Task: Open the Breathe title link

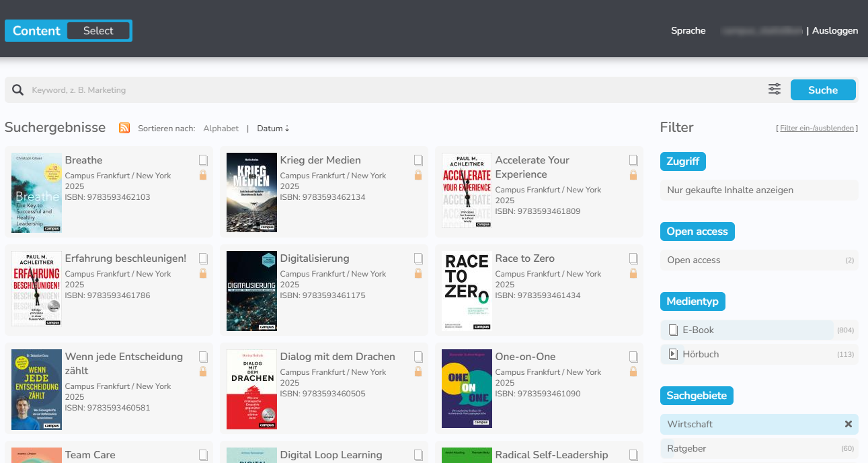Action: coord(83,160)
